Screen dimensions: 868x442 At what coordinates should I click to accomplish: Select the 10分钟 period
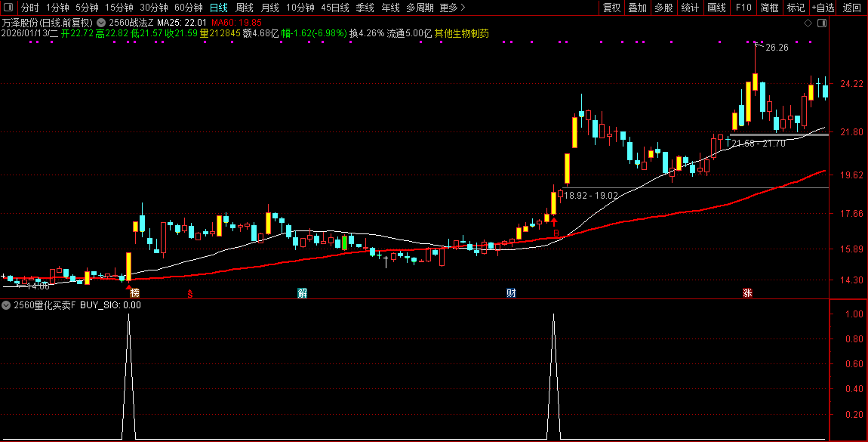[x=300, y=8]
